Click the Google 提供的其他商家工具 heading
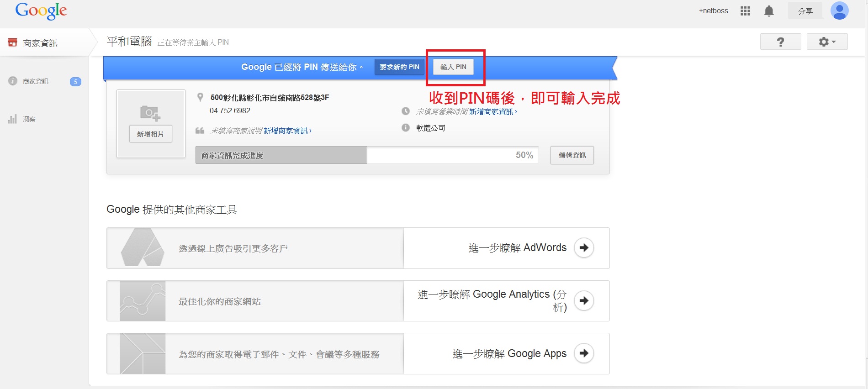The height and width of the screenshot is (389, 868). click(x=172, y=210)
